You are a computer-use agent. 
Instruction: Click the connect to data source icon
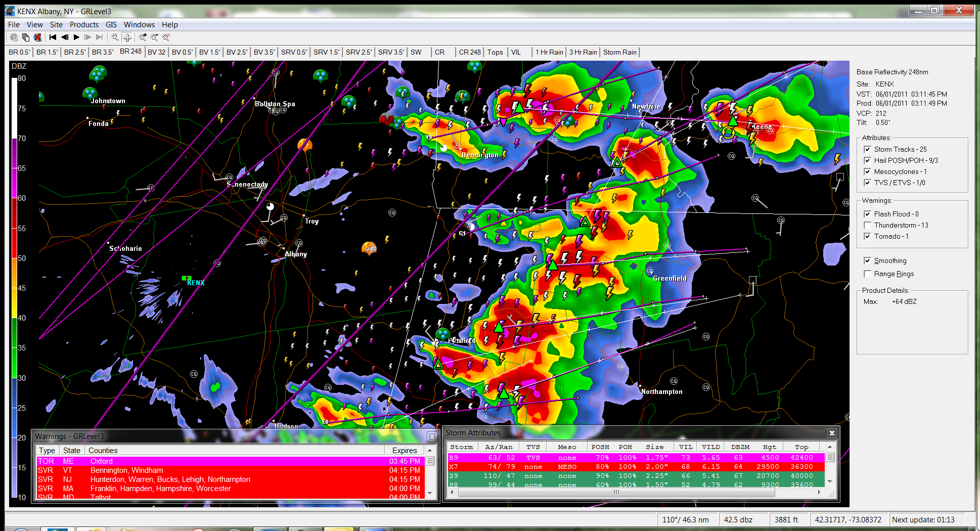point(14,37)
